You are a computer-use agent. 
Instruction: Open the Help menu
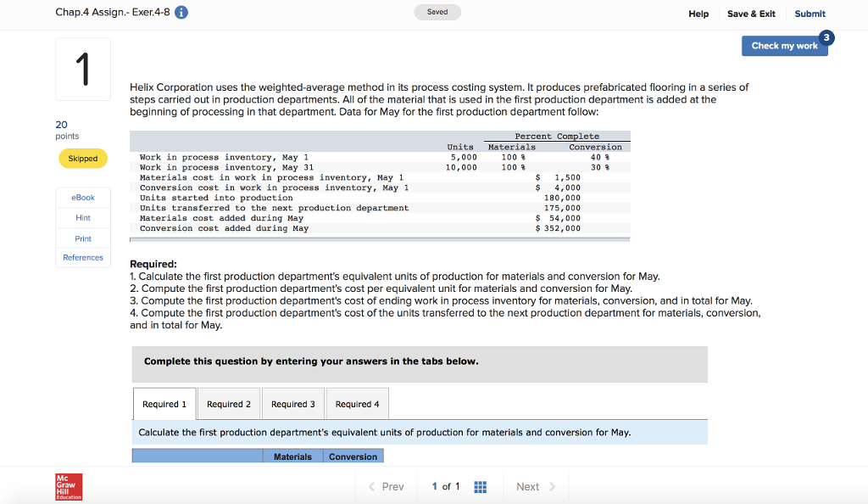click(698, 14)
